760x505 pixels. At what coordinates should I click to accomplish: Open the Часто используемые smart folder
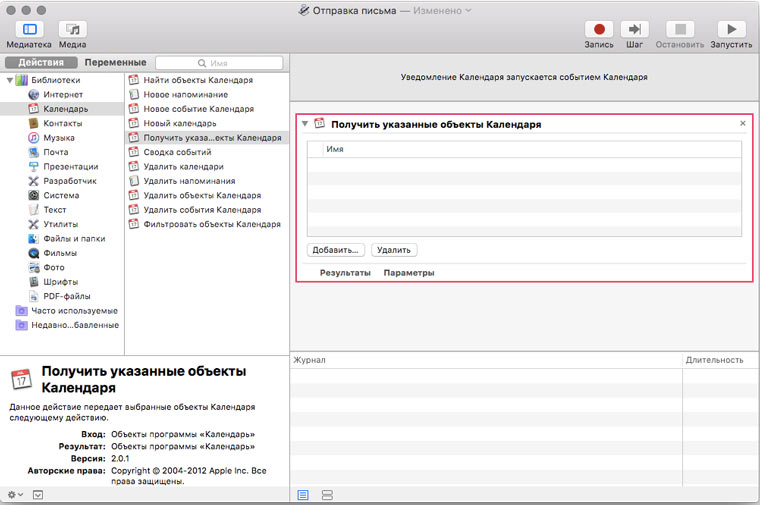tap(73, 311)
